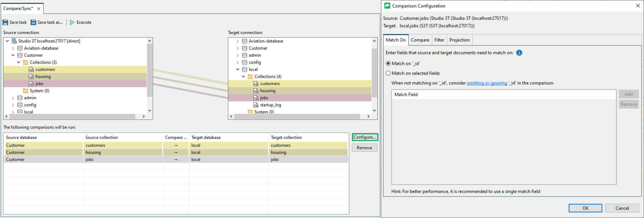
Task: Open the Projection tab
Action: 459,40
